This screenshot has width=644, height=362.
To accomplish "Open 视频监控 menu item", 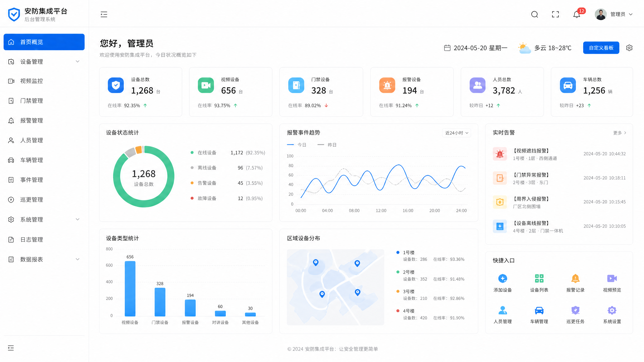I will click(44, 81).
